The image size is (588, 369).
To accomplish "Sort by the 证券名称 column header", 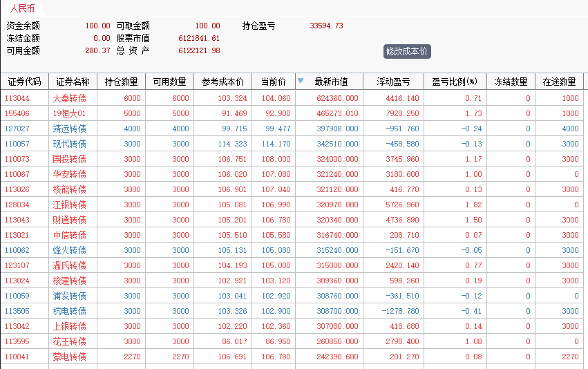I will [x=73, y=82].
